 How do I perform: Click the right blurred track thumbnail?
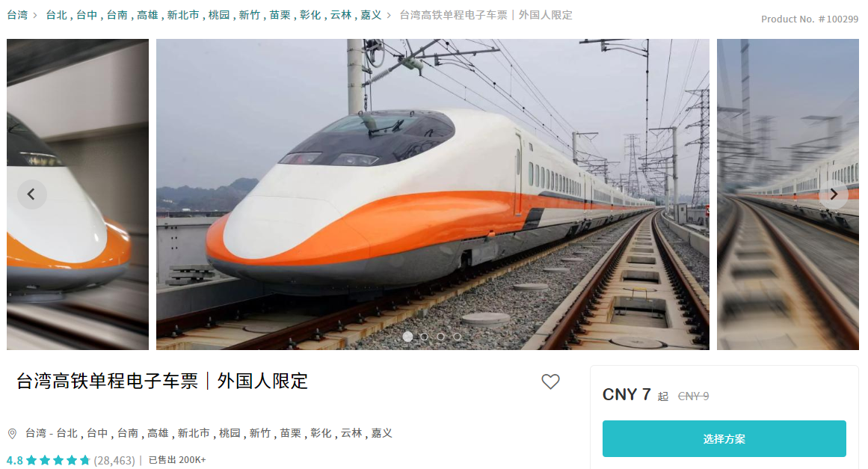click(788, 194)
